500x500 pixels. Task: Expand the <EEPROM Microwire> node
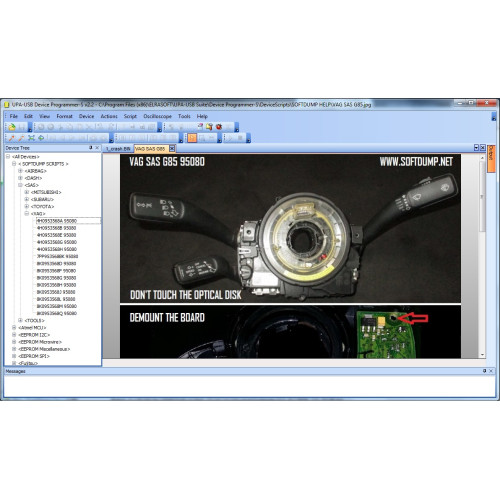[14, 342]
